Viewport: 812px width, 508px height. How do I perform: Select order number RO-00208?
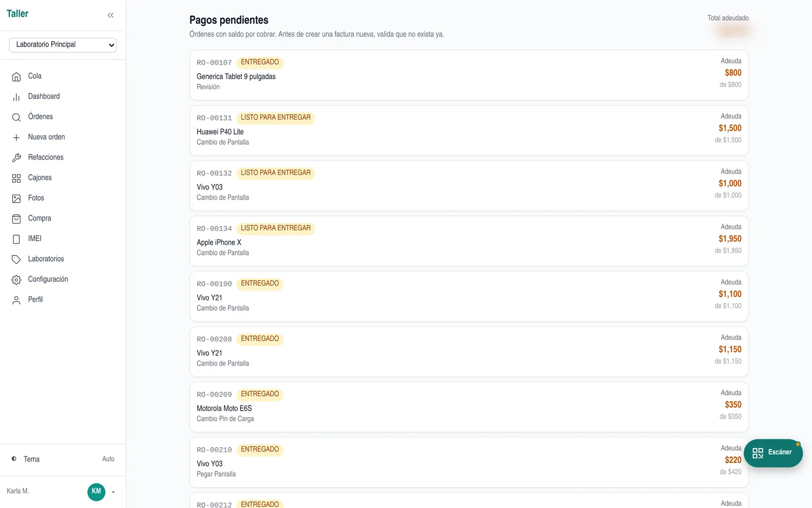tap(214, 339)
